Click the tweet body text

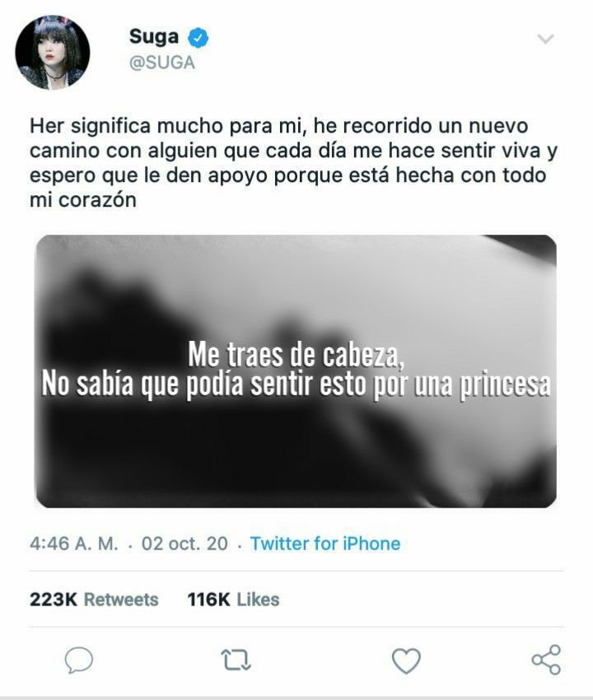[293, 162]
